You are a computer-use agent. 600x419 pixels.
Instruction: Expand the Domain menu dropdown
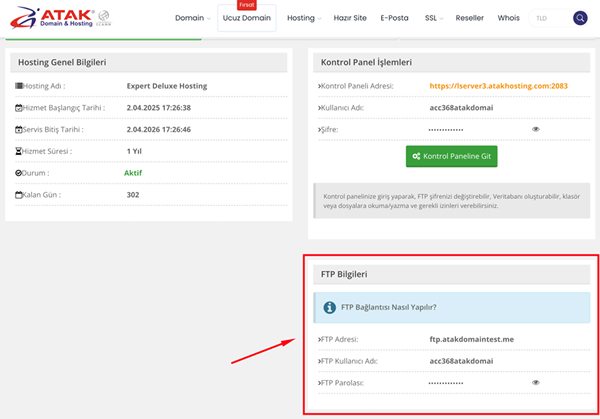192,18
